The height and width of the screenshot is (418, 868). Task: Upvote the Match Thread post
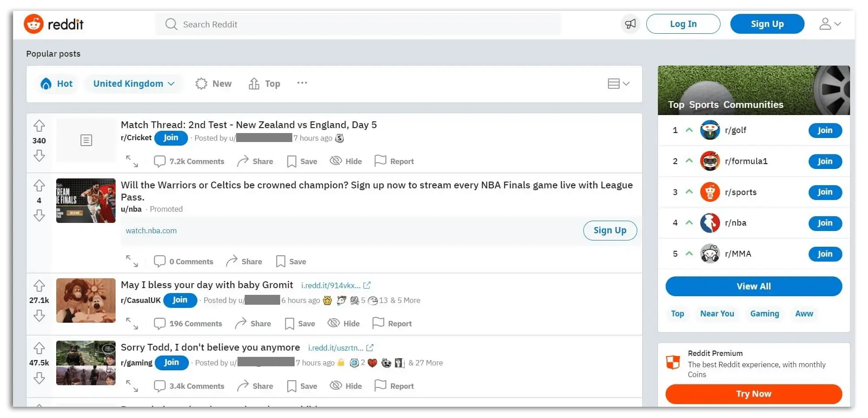coord(39,125)
